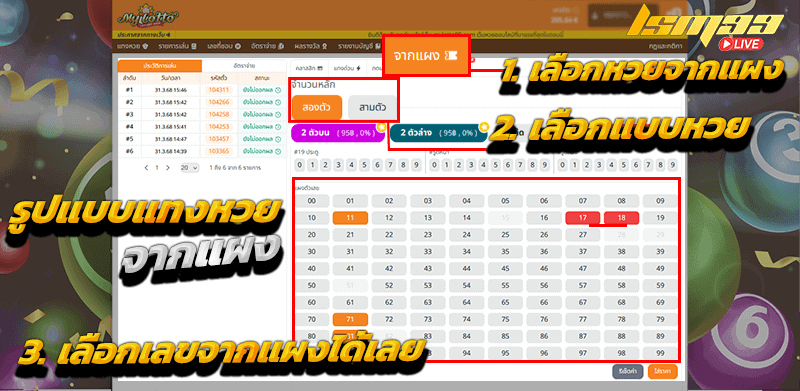Click status clock icon in row #5
Viewport: 800px width, 391px height.
pos(278,139)
